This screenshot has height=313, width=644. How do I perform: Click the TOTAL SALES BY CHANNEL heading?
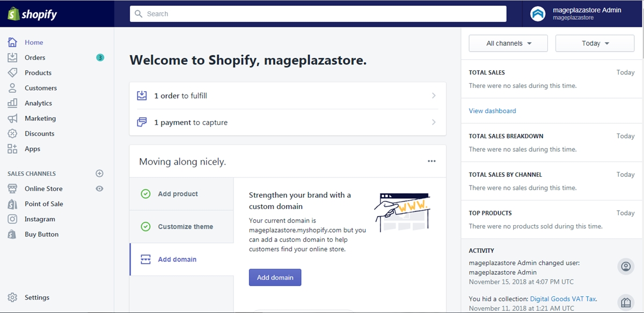point(506,175)
